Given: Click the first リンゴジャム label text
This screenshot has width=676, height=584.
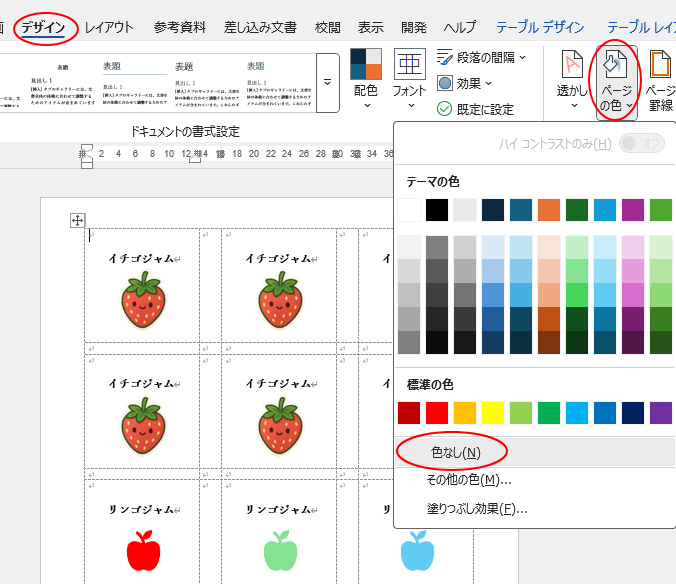Looking at the screenshot, I should click(141, 509).
